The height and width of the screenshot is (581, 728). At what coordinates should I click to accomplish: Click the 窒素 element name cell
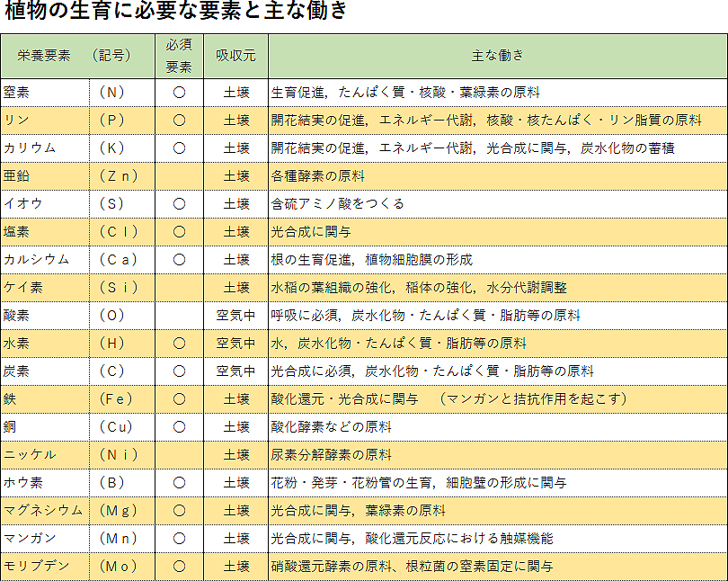tap(45, 93)
